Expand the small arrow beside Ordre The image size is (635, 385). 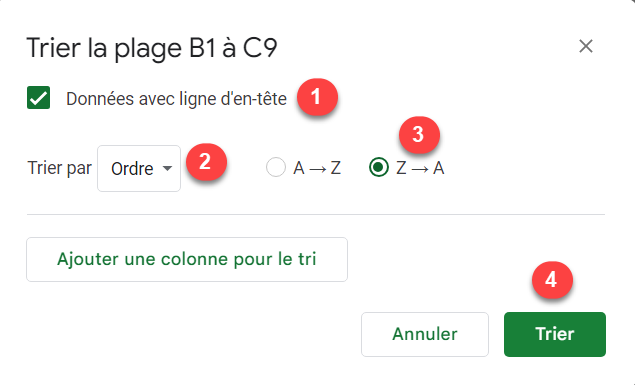pos(167,168)
